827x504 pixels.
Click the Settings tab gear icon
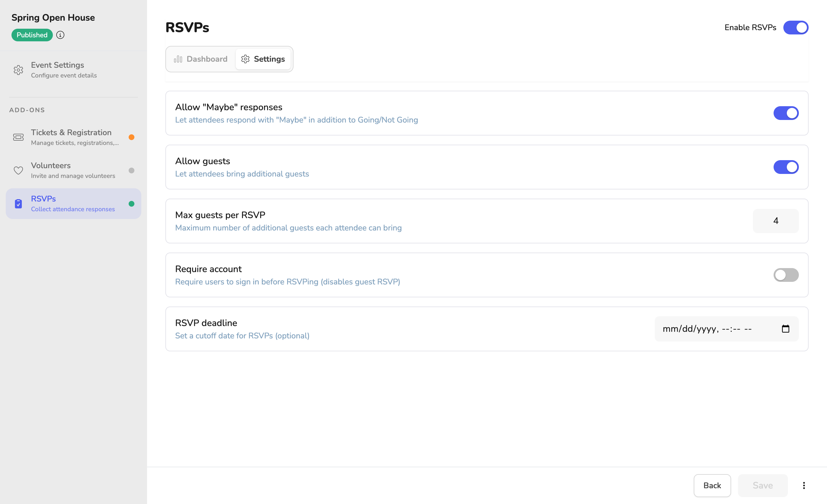coord(245,59)
